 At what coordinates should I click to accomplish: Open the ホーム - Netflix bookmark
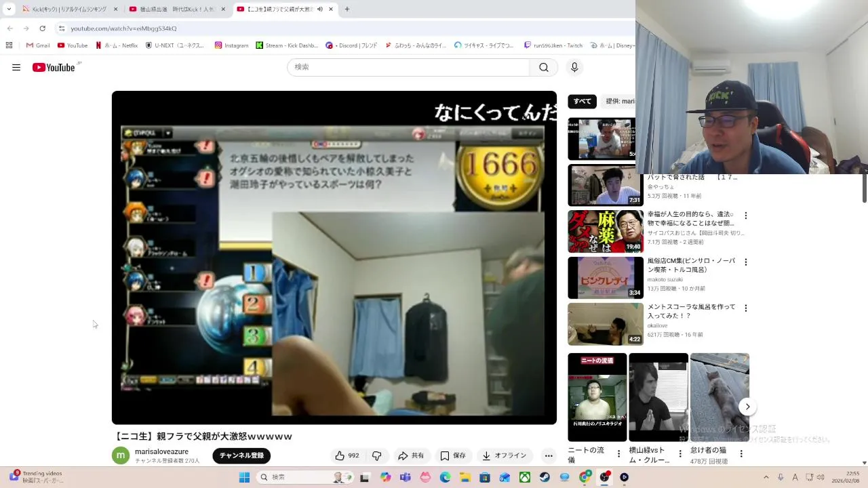click(x=117, y=45)
